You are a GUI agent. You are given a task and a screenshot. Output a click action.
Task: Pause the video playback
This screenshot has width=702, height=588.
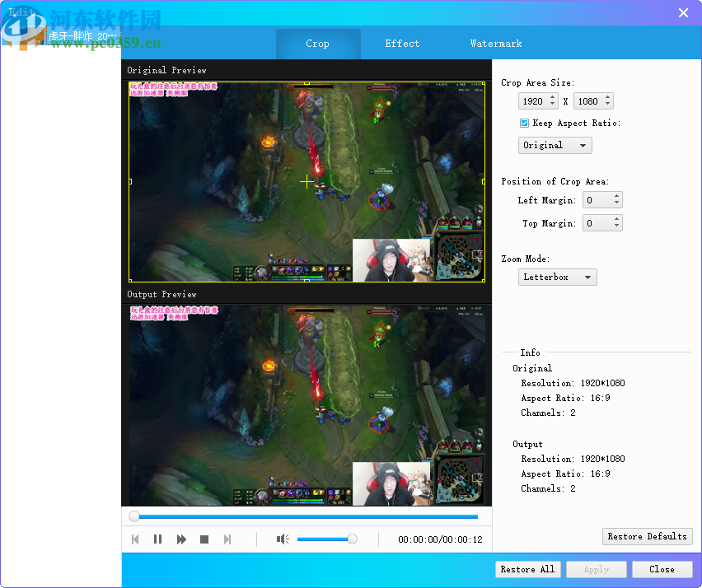(x=157, y=539)
